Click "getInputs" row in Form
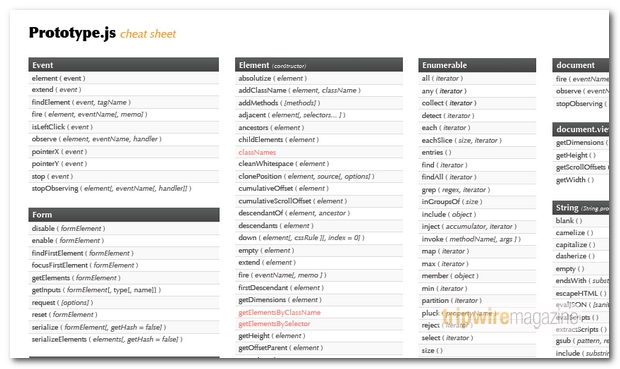620x369 pixels. [x=124, y=290]
